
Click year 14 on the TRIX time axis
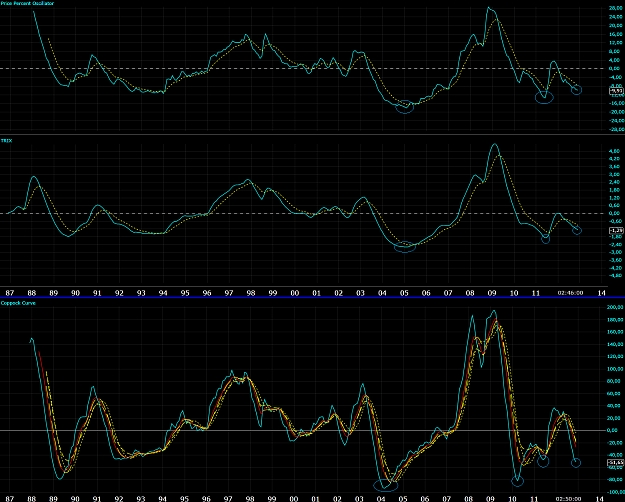601,293
